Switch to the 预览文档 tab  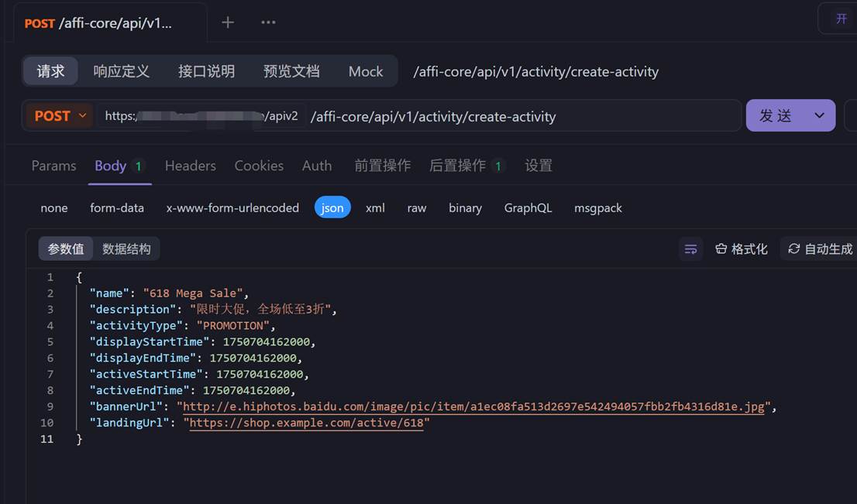click(291, 71)
